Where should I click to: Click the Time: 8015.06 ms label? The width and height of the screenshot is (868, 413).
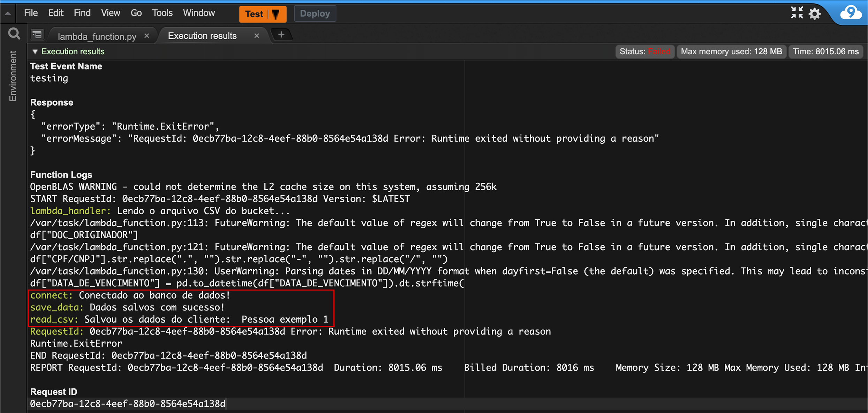[825, 52]
